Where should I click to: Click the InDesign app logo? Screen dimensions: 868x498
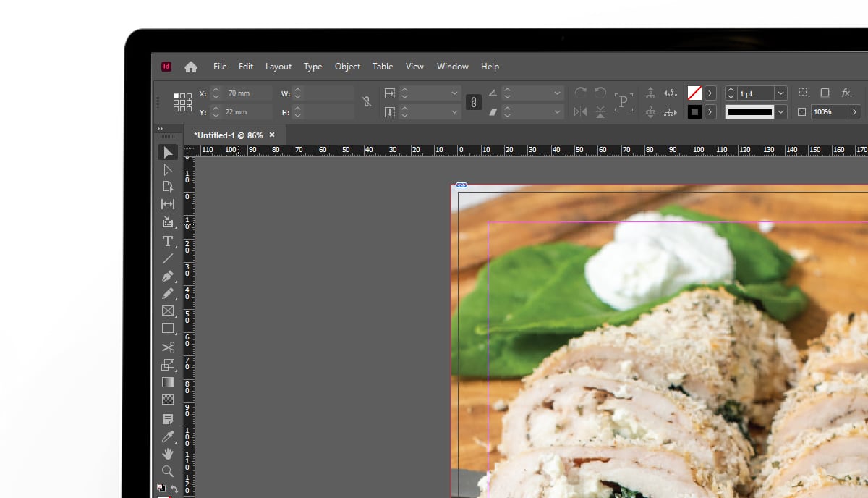(166, 67)
